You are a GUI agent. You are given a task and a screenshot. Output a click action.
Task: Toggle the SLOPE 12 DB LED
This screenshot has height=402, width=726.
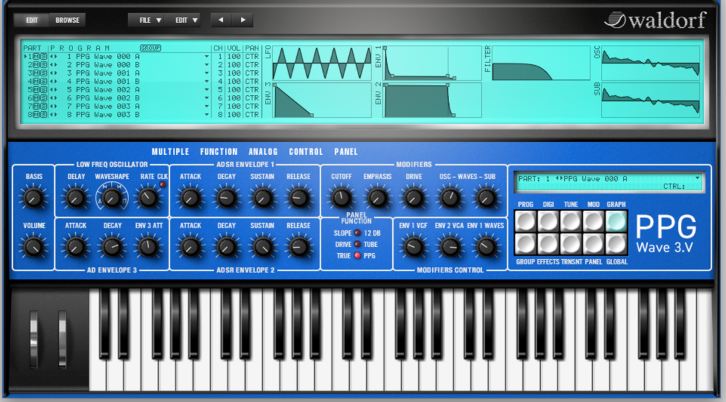pyautogui.click(x=357, y=233)
